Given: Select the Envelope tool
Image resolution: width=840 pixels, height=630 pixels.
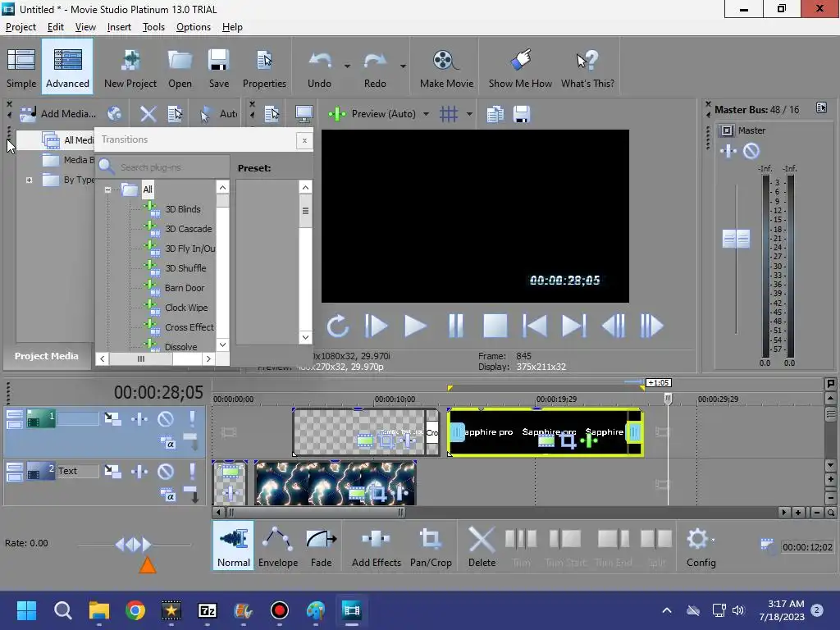Looking at the screenshot, I should [x=278, y=546].
